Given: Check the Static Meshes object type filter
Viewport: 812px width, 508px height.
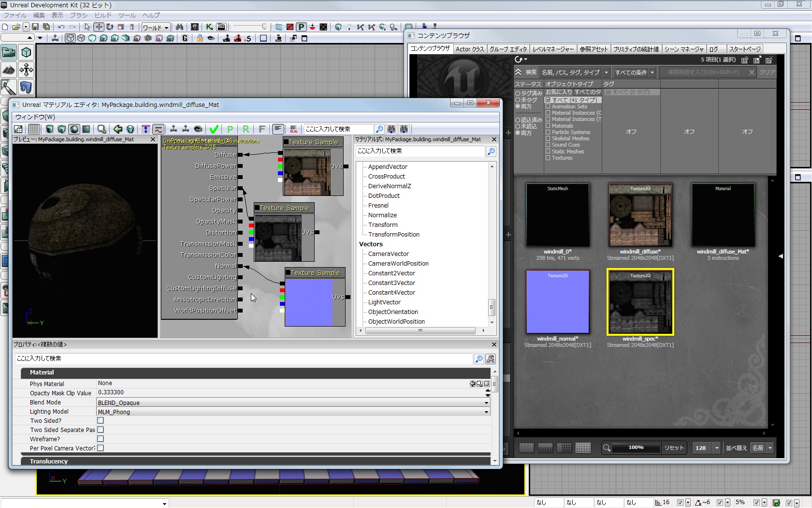Looking at the screenshot, I should pos(548,151).
